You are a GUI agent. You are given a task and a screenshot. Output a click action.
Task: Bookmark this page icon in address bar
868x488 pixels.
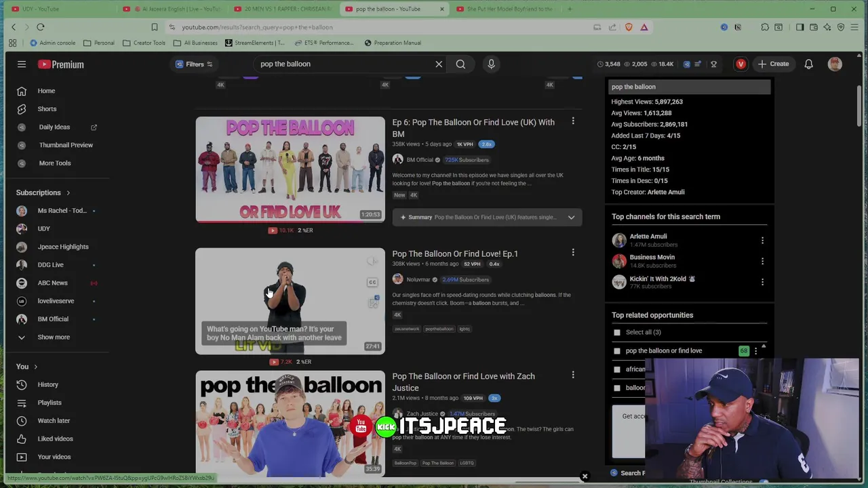point(155,27)
